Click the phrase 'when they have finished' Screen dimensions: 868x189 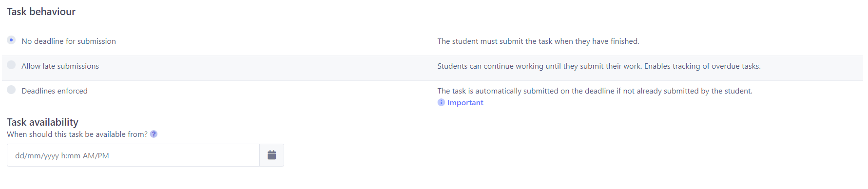[597, 41]
